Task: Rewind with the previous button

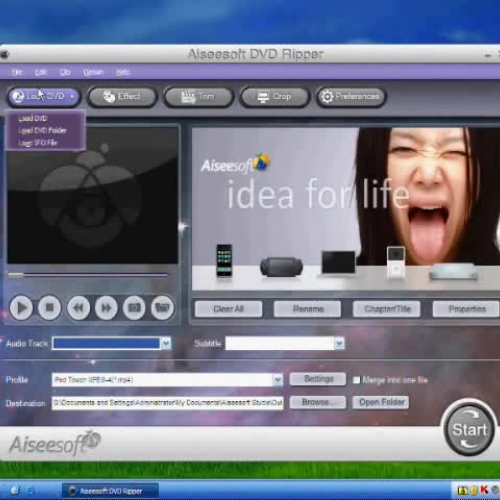Action: point(78,307)
